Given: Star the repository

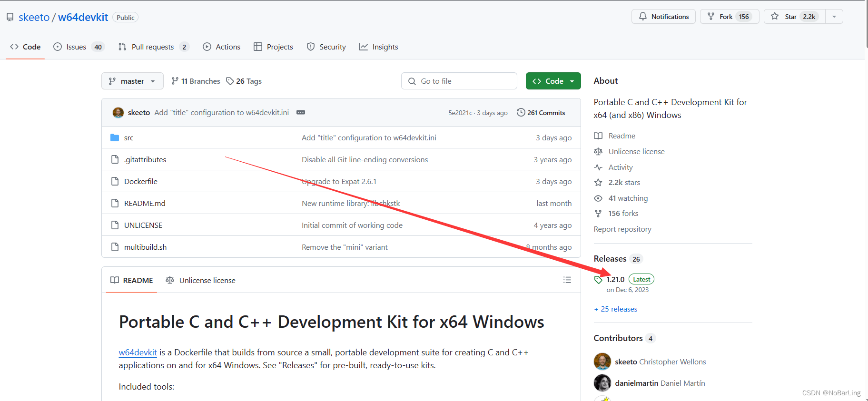Looking at the screenshot, I should click(x=795, y=17).
